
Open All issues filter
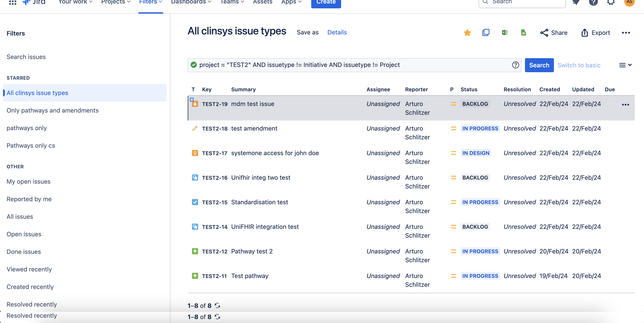(20, 217)
